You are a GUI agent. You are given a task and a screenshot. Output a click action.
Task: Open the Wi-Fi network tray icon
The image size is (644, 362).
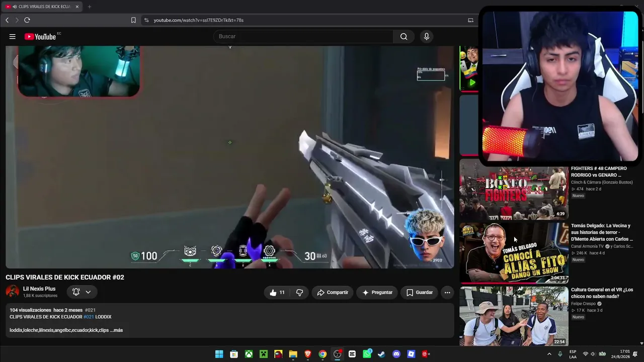[585, 354]
